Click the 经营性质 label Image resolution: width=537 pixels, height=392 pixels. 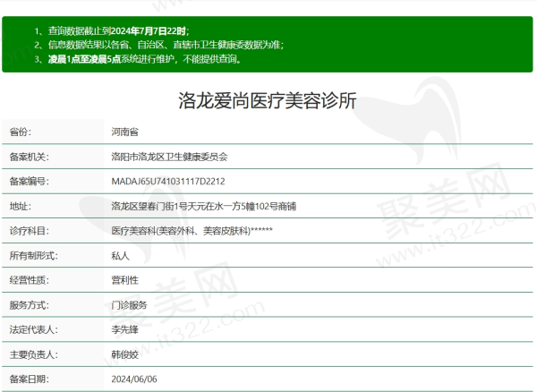pos(30,280)
